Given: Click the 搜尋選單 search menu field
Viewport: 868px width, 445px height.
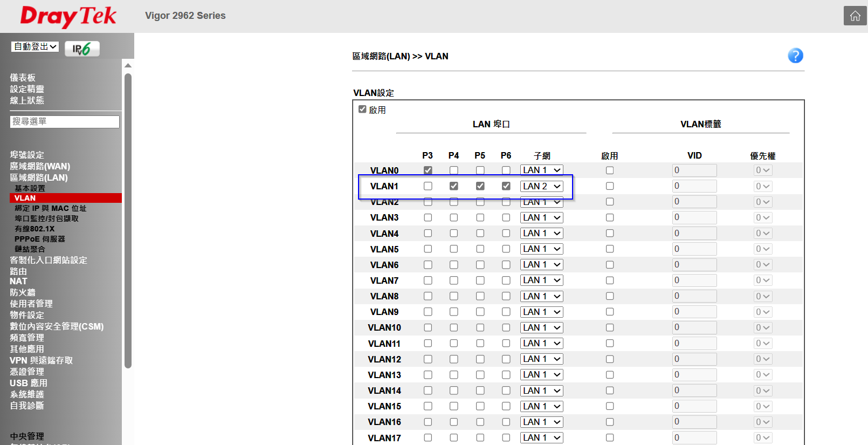Looking at the screenshot, I should 65,122.
